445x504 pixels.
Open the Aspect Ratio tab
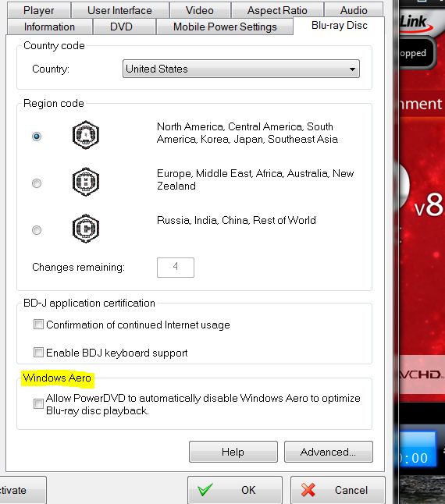pyautogui.click(x=277, y=10)
